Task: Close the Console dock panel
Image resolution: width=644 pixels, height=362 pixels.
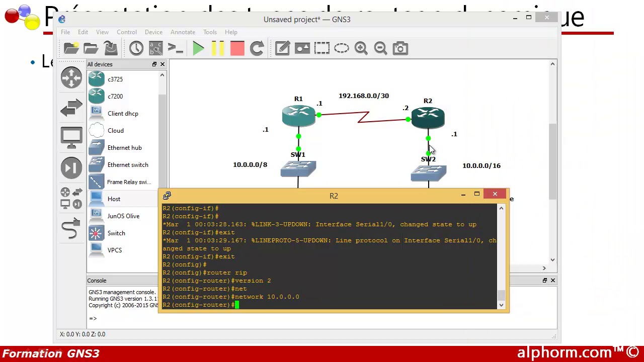Action: point(553,281)
